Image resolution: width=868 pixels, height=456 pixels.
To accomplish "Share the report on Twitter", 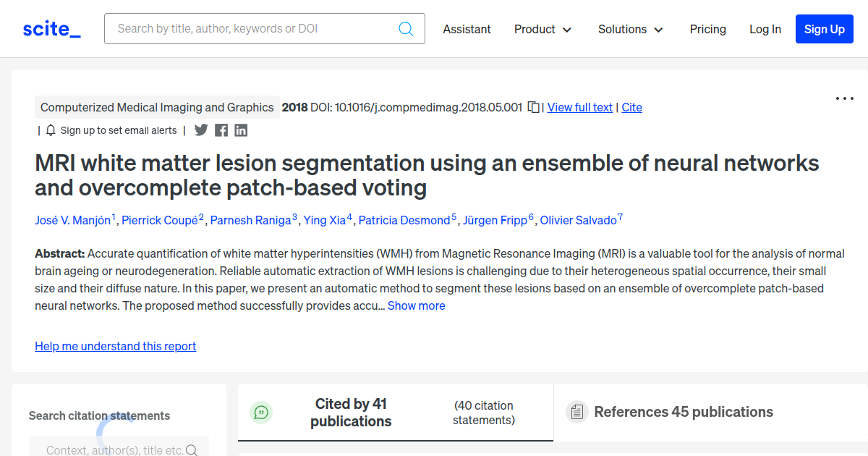I will pos(201,130).
